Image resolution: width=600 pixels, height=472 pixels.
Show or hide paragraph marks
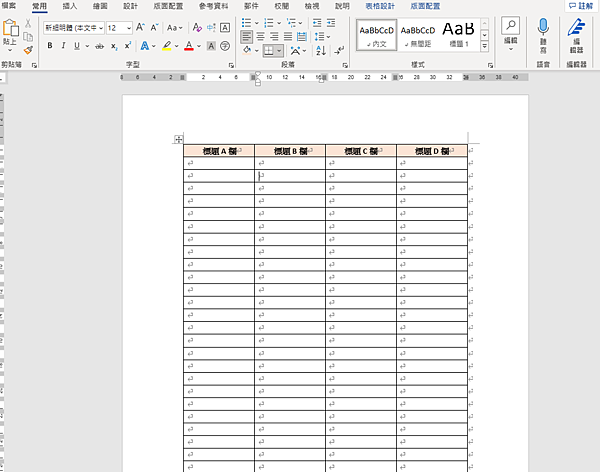click(339, 51)
